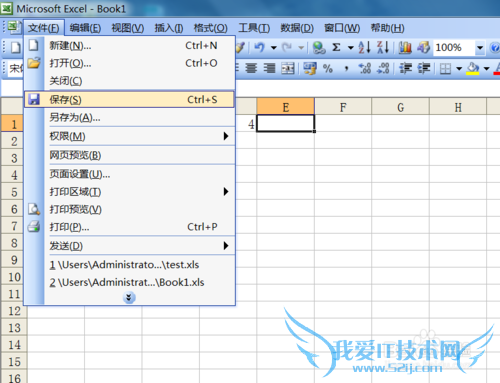Click the insert hyperlink globe icon
This screenshot has width=500, height=383.
pyautogui.click(x=319, y=47)
